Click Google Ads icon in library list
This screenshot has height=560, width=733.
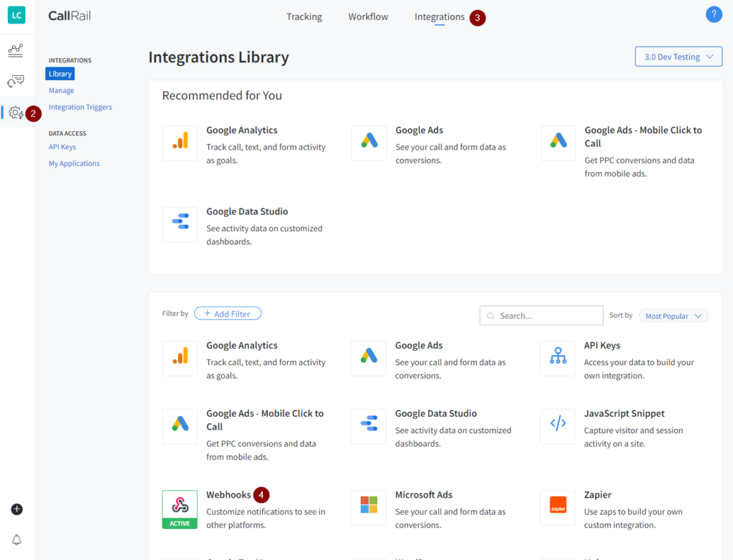click(369, 358)
